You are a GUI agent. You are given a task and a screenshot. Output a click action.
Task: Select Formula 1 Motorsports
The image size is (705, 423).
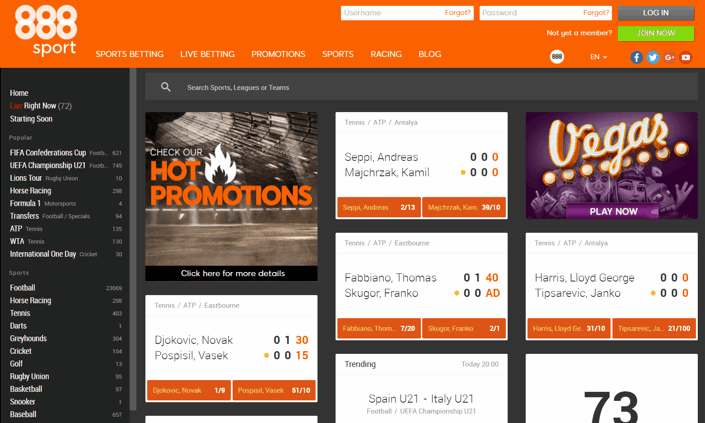click(66, 203)
